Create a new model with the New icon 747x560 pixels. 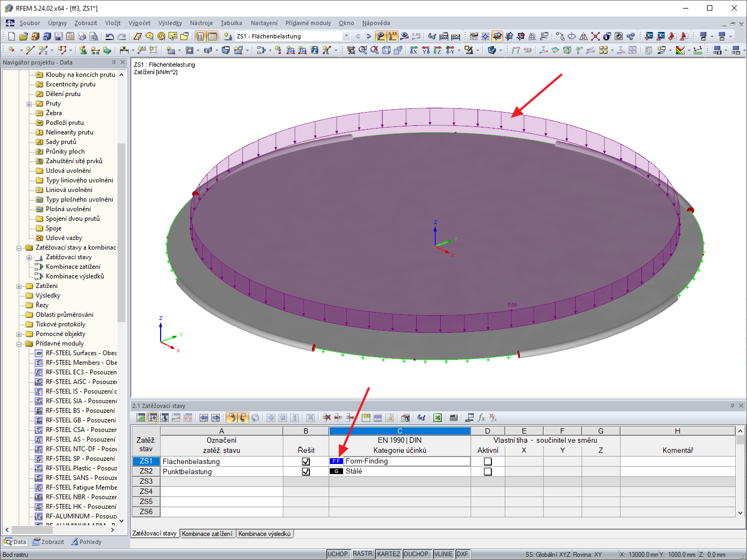[12, 36]
